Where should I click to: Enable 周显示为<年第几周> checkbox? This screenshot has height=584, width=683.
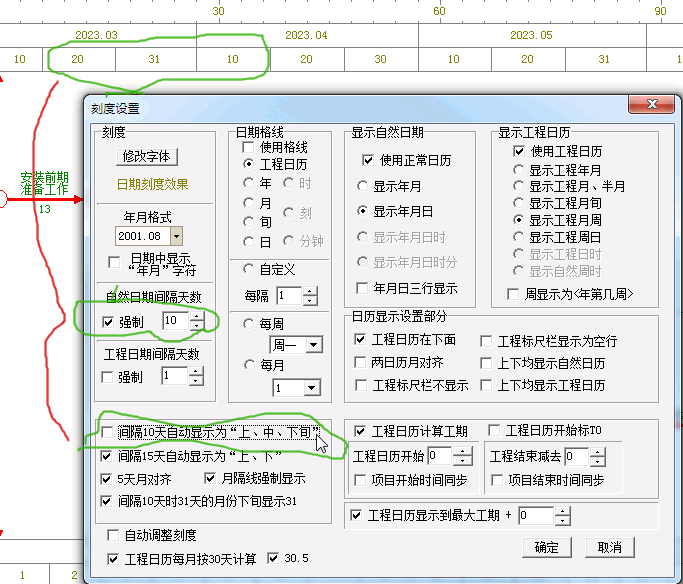click(x=513, y=294)
